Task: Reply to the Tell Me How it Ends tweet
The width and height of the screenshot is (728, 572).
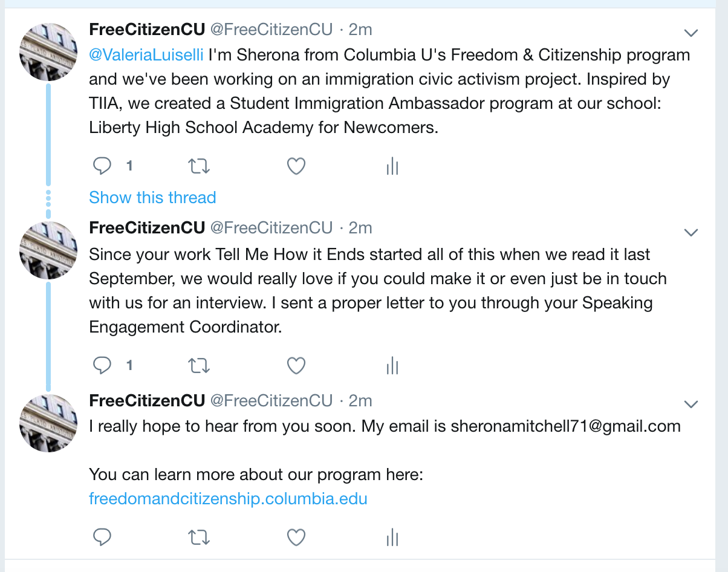Action: [x=102, y=365]
